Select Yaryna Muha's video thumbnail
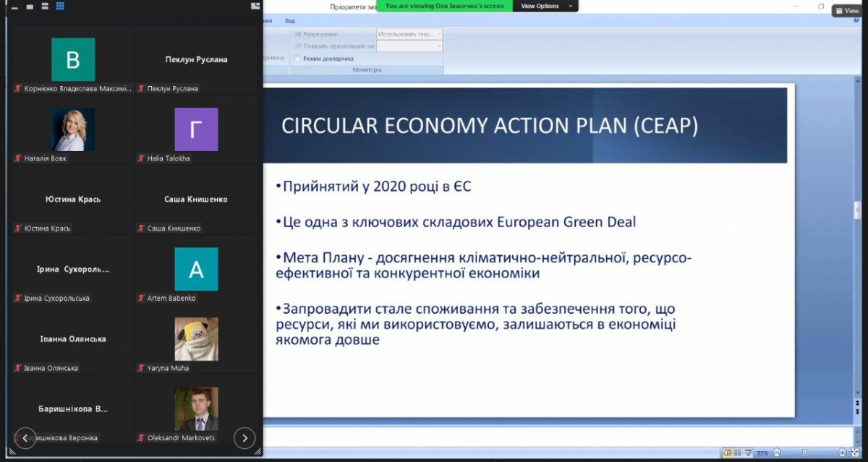868x462 pixels. [x=196, y=339]
